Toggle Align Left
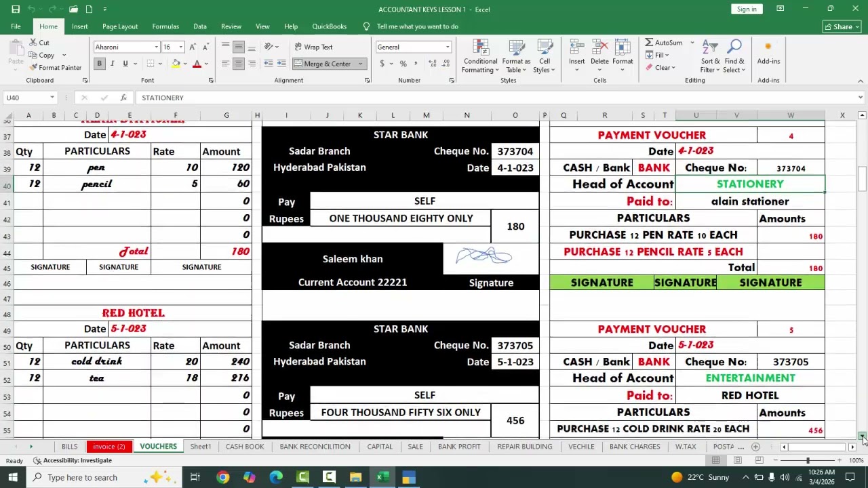Viewport: 868px width, 488px height. point(225,64)
